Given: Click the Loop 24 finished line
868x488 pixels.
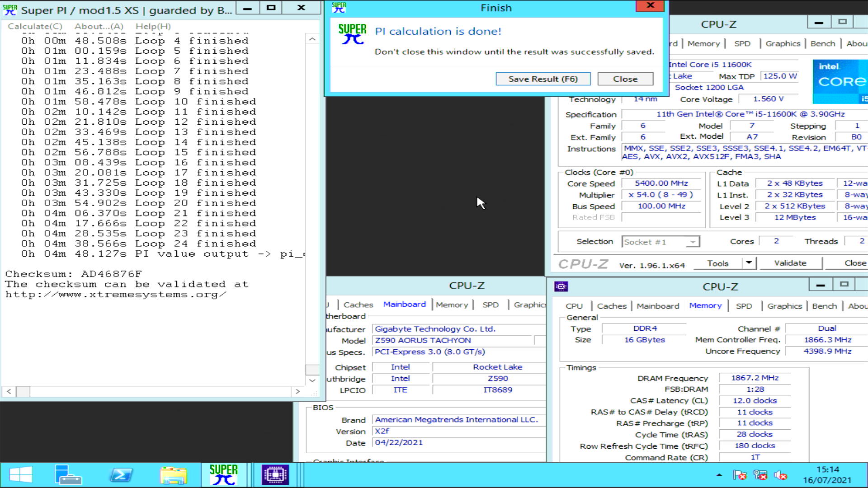Looking at the screenshot, I should 138,244.
